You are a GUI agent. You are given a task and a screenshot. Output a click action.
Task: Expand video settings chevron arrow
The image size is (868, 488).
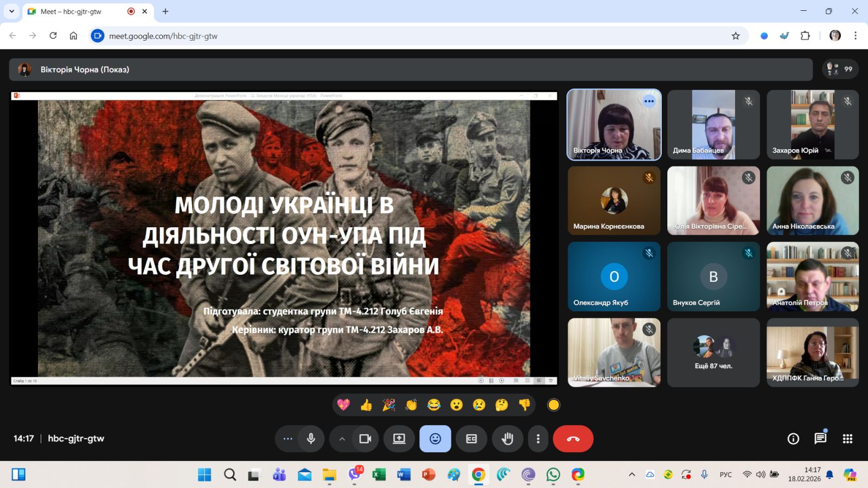(342, 439)
